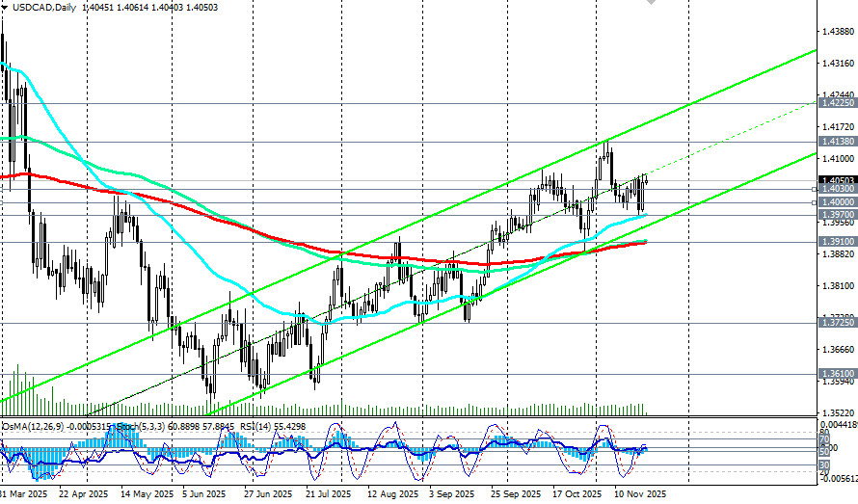
Task: Click the current price label 1.40503
Action: (x=838, y=180)
